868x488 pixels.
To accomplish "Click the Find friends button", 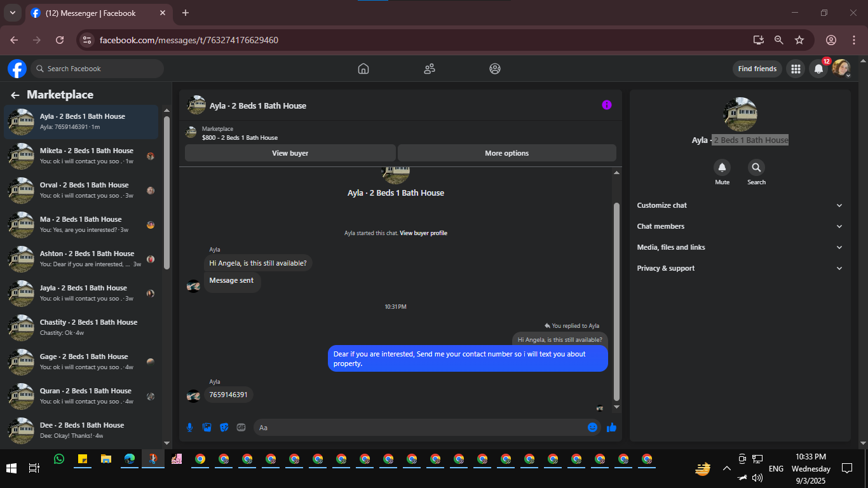I will coord(757,69).
